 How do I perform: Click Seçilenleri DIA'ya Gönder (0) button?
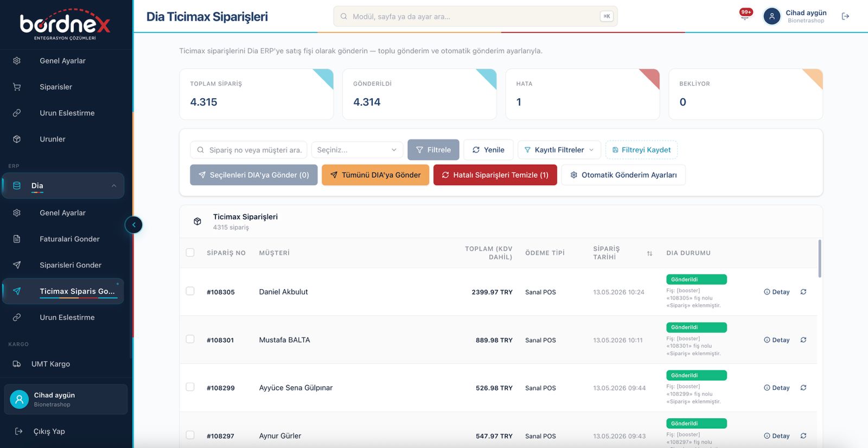[x=254, y=175]
